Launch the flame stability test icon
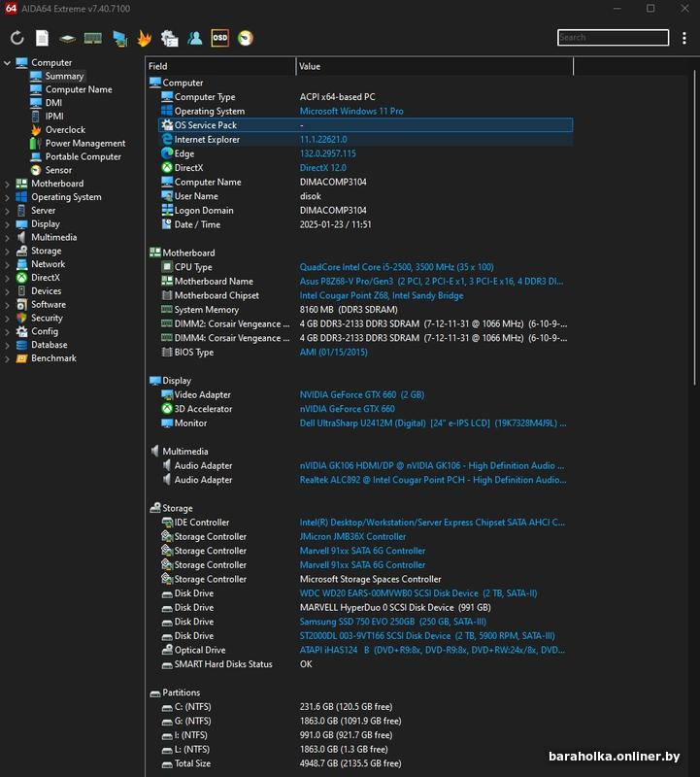This screenshot has width=700, height=777. click(x=144, y=38)
